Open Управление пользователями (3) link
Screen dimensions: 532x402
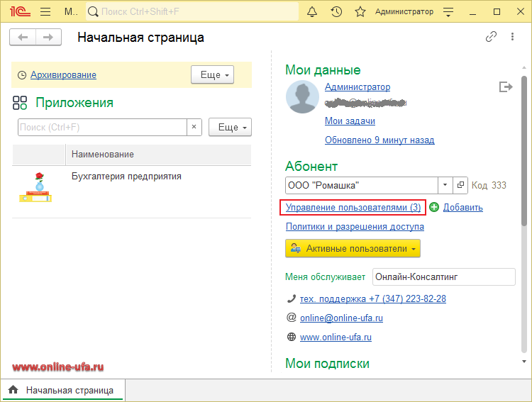click(x=353, y=208)
